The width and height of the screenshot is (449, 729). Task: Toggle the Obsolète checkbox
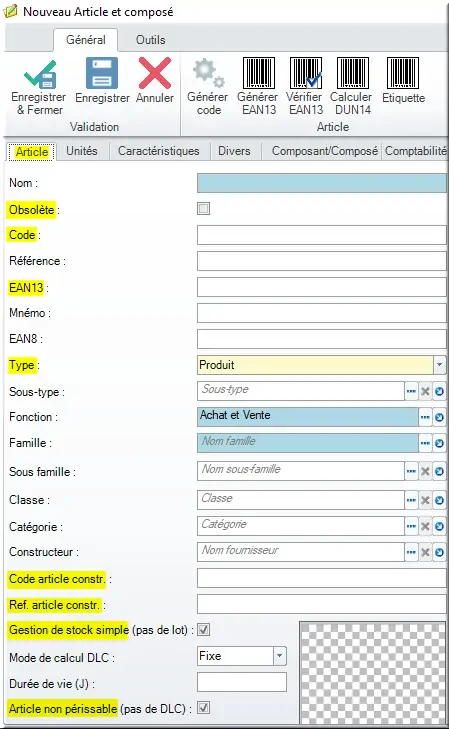point(204,208)
